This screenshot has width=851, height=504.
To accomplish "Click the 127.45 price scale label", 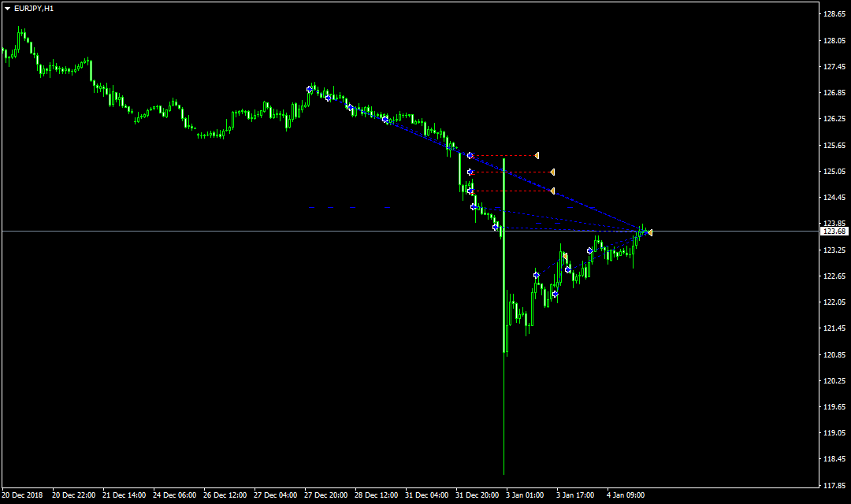I will pos(834,67).
